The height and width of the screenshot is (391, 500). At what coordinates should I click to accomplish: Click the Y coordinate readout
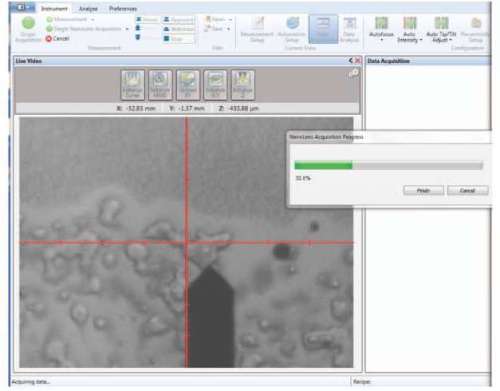click(x=187, y=108)
